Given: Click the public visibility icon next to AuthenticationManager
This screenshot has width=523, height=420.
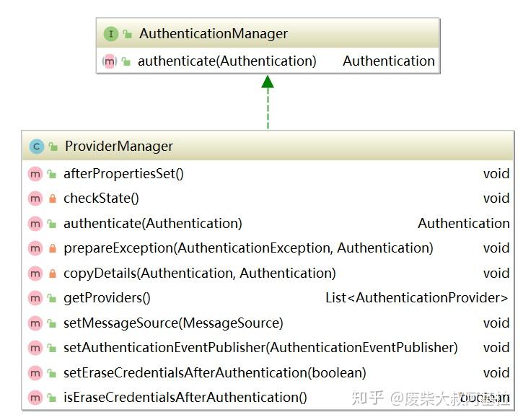Looking at the screenshot, I should (127, 34).
